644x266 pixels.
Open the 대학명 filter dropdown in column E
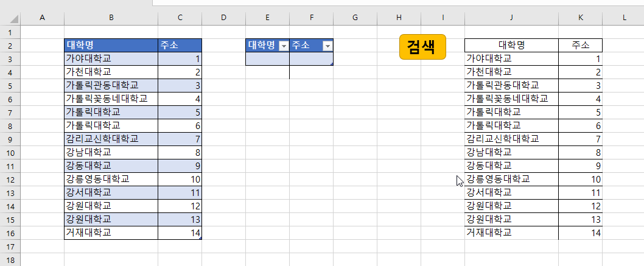(284, 46)
